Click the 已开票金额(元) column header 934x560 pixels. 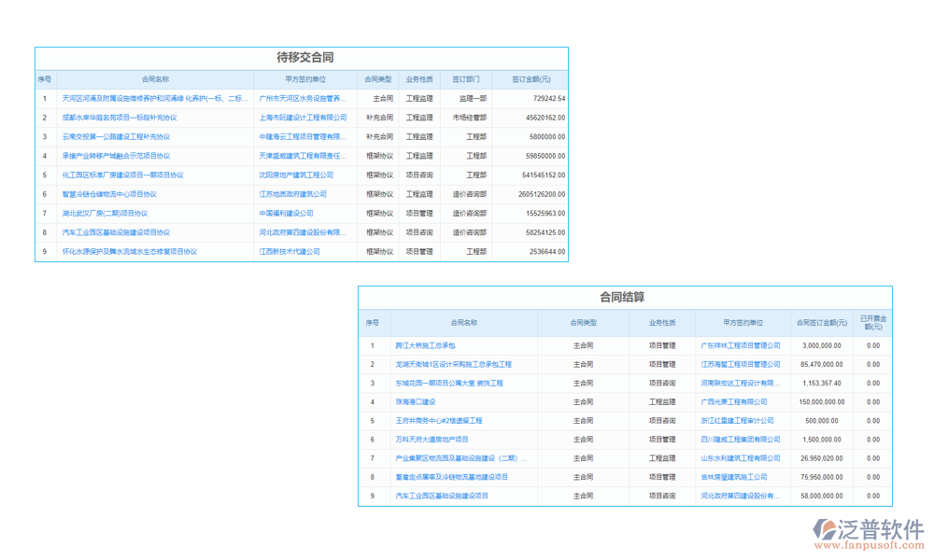coord(873,322)
